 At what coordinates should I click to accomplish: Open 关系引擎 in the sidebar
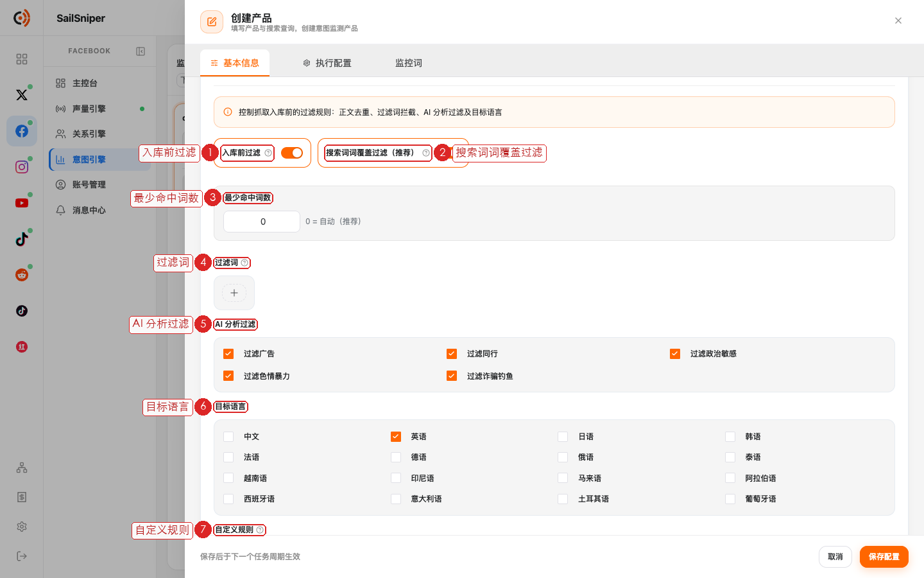99,134
